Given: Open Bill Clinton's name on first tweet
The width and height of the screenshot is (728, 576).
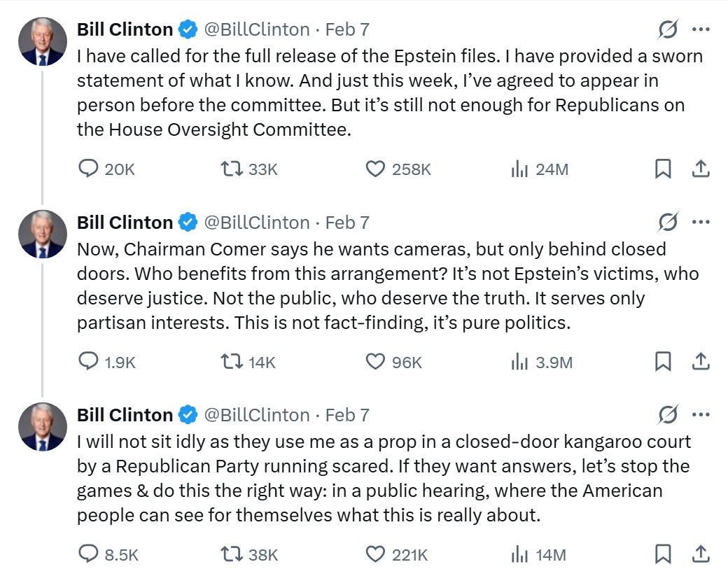Looking at the screenshot, I should (x=125, y=29).
